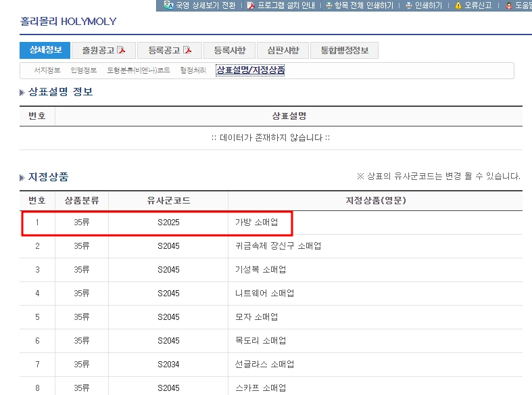Open the PDF icon on 등록공고 tab

[187, 50]
